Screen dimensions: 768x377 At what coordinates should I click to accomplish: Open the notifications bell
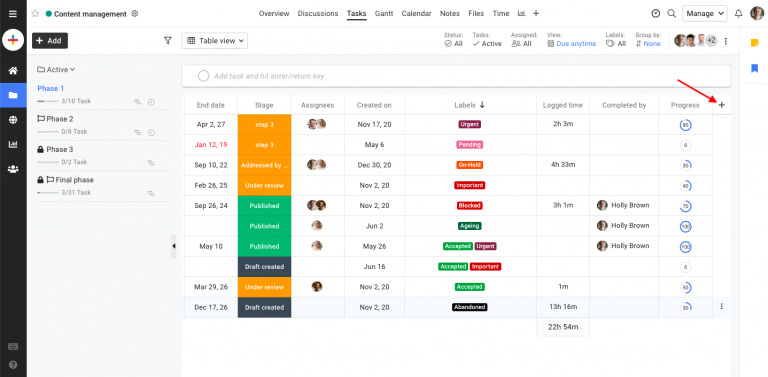pyautogui.click(x=739, y=14)
